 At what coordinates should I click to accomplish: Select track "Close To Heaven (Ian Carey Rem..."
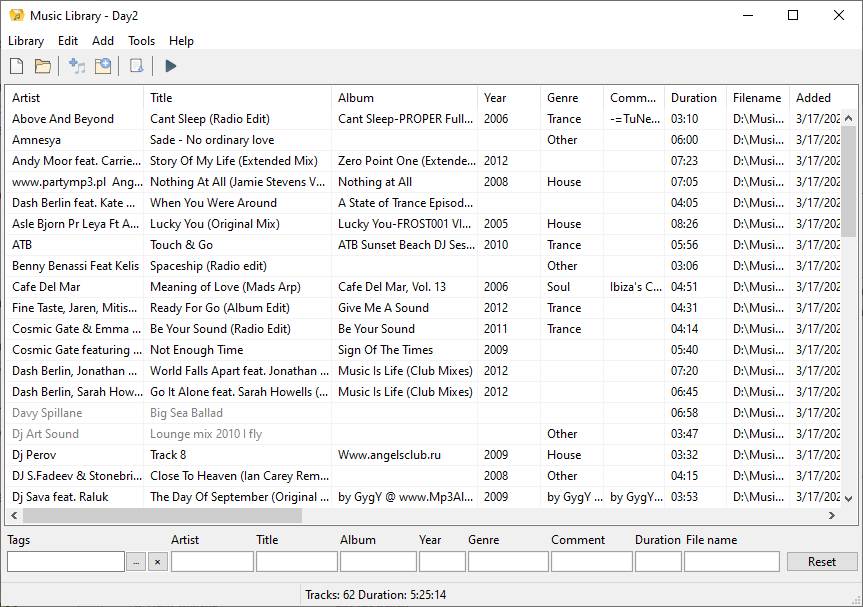(239, 476)
